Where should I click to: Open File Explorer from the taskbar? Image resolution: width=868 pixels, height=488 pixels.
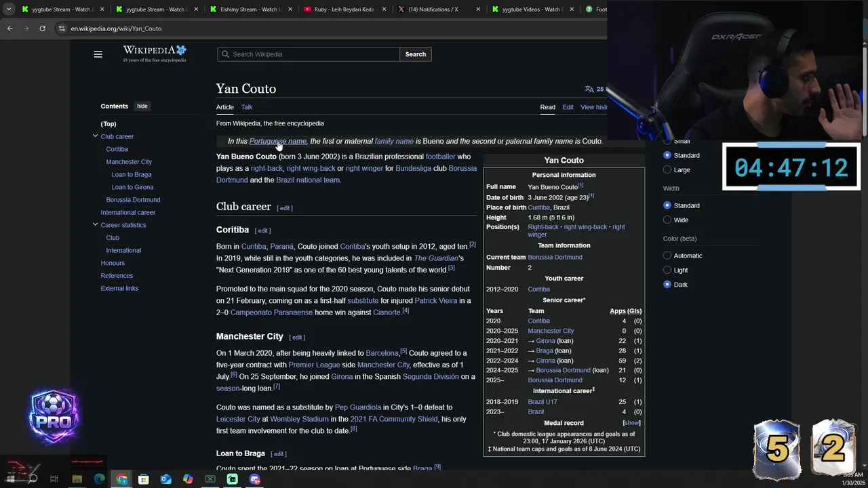click(77, 479)
